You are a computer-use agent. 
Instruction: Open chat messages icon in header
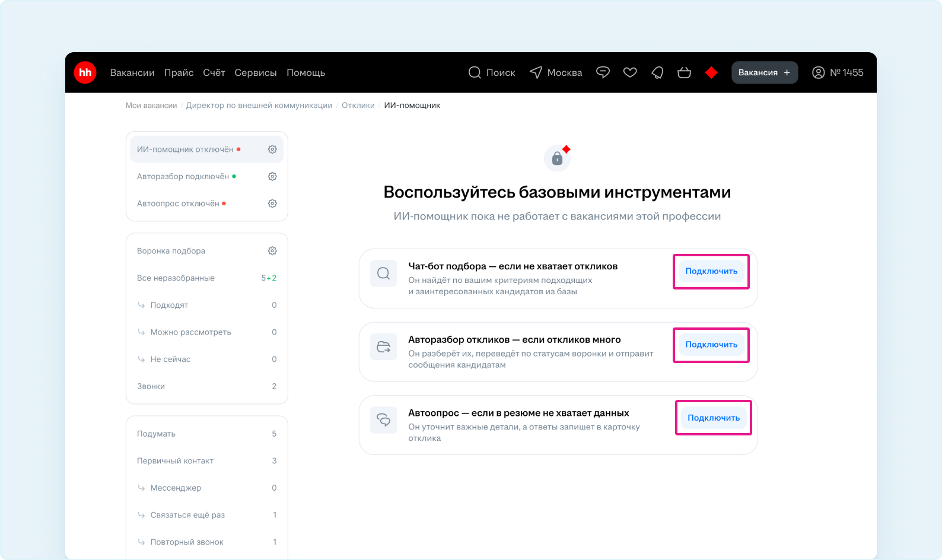click(603, 72)
